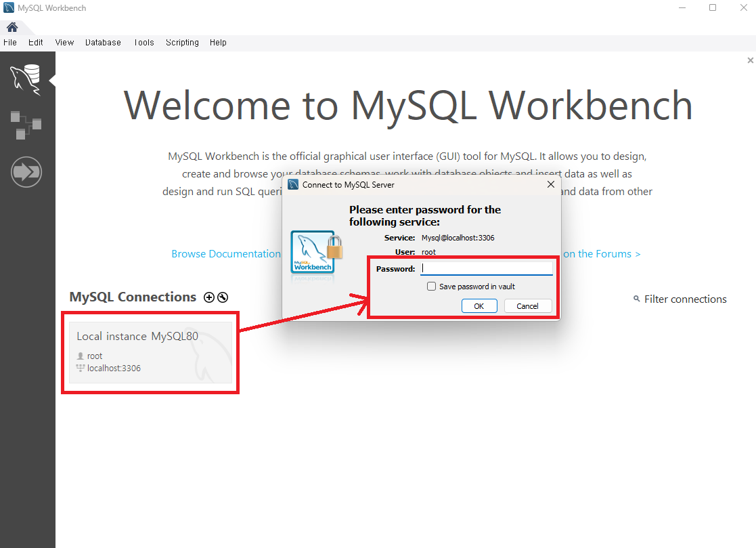
Task: Add a new MySQL connection plus icon
Action: (208, 297)
